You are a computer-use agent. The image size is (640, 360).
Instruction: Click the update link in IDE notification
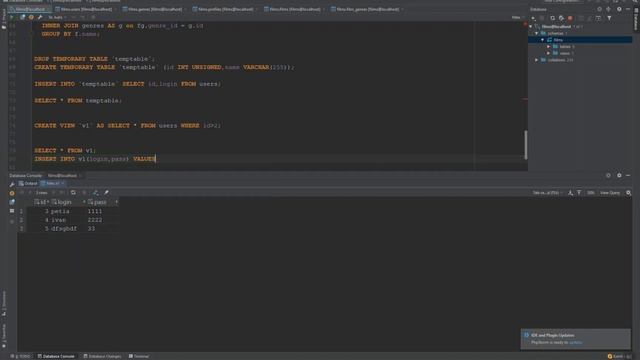[x=576, y=342]
